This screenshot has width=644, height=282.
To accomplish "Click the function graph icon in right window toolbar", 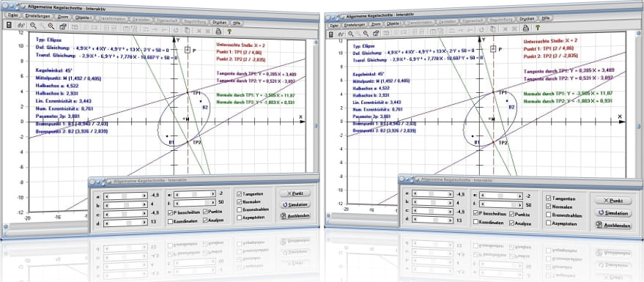I will tap(340, 34).
